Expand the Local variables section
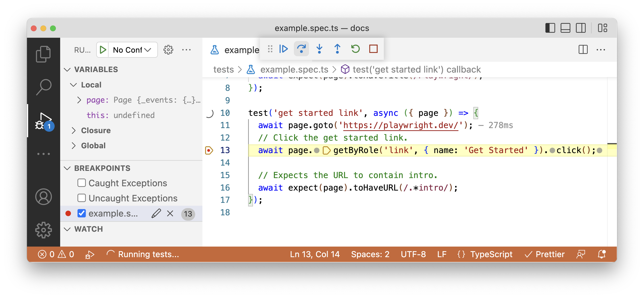The width and height of the screenshot is (644, 298). click(75, 85)
